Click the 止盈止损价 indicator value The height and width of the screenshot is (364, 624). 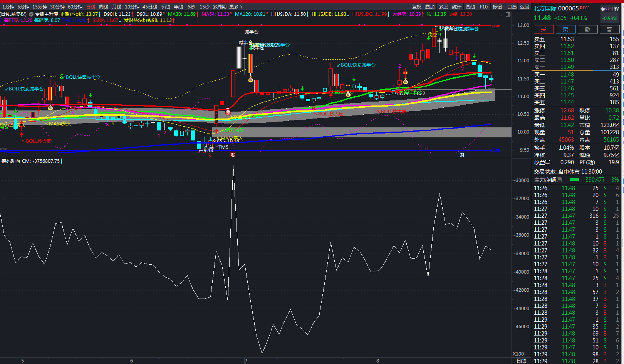[x=80, y=14]
